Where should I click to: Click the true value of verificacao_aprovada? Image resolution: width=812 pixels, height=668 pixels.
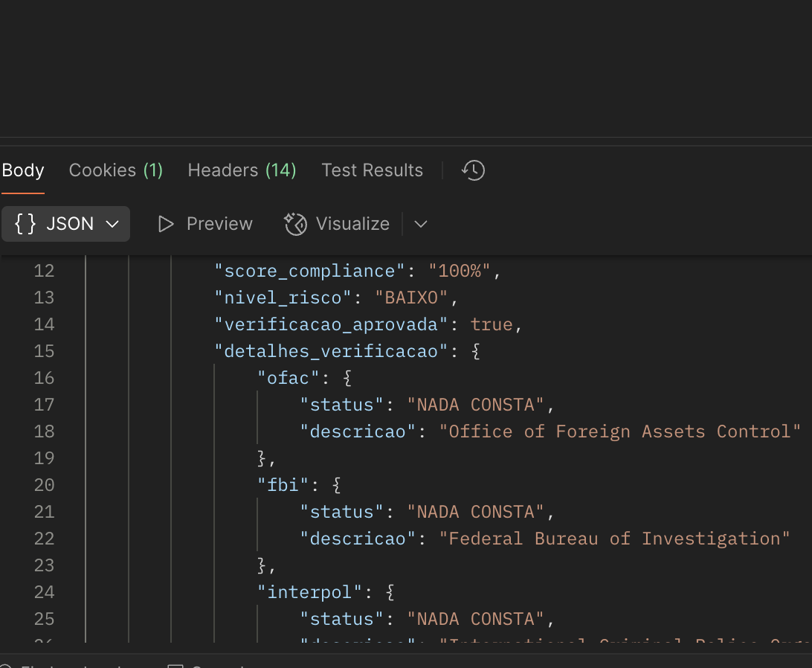point(492,324)
